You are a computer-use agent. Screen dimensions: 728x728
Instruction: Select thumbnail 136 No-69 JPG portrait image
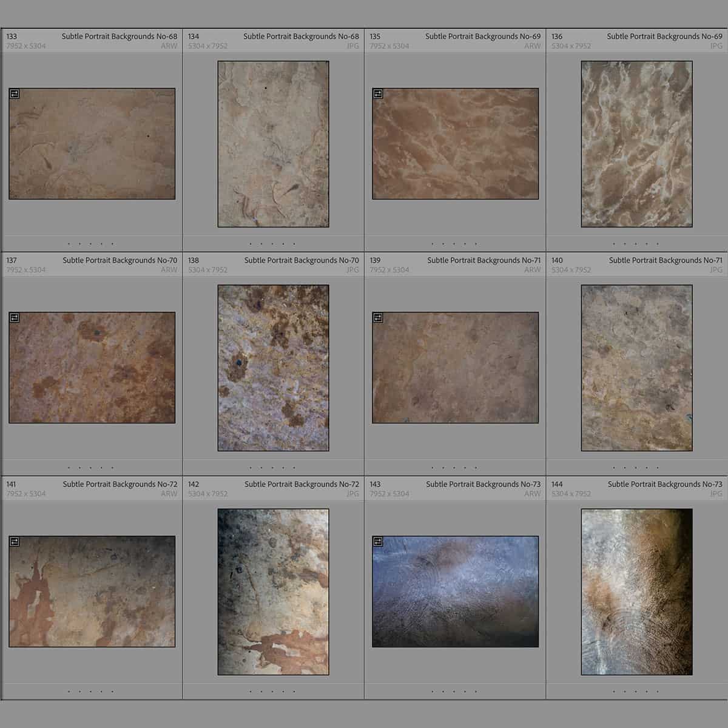pos(637,144)
